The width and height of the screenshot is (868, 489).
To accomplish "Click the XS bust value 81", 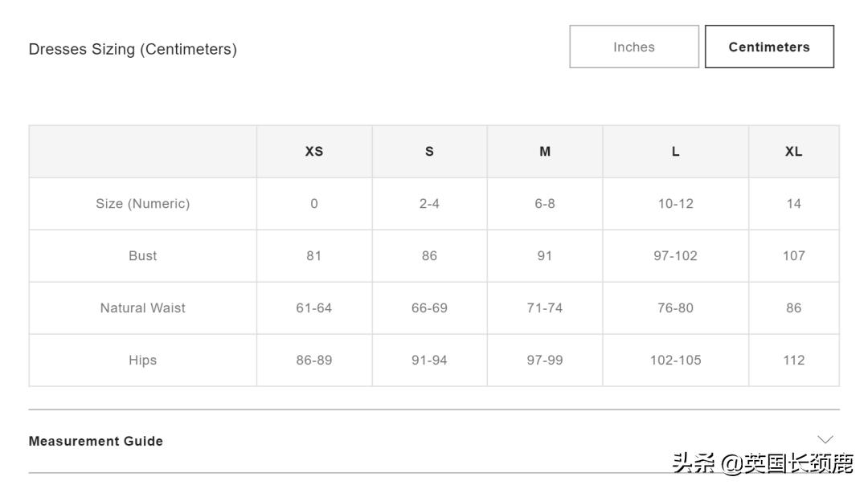I will (314, 256).
